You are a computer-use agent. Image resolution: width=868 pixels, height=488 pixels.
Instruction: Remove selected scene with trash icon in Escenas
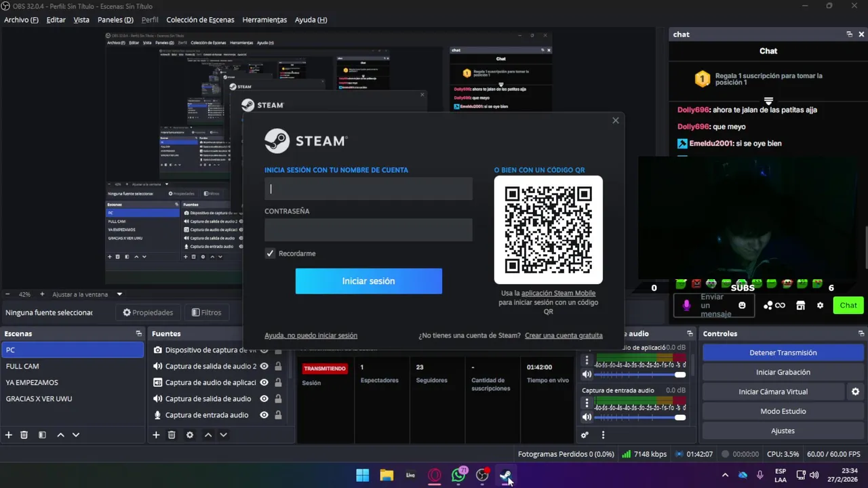[24, 435]
